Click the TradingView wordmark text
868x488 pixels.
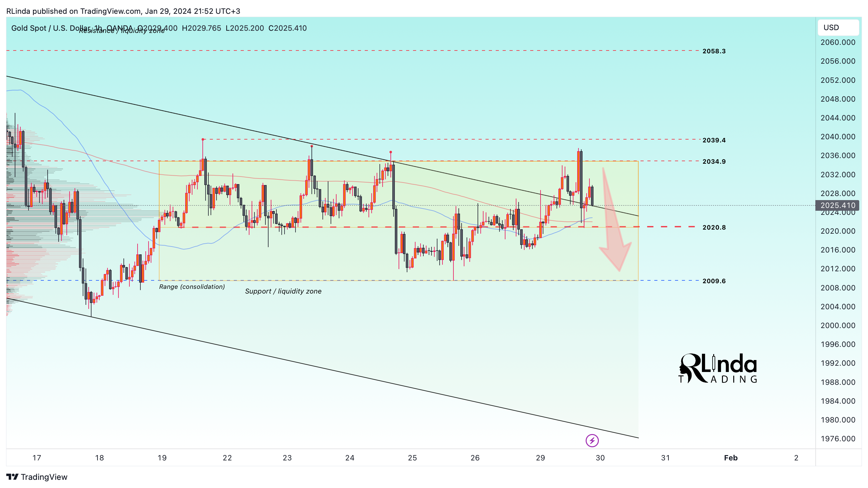tap(44, 477)
